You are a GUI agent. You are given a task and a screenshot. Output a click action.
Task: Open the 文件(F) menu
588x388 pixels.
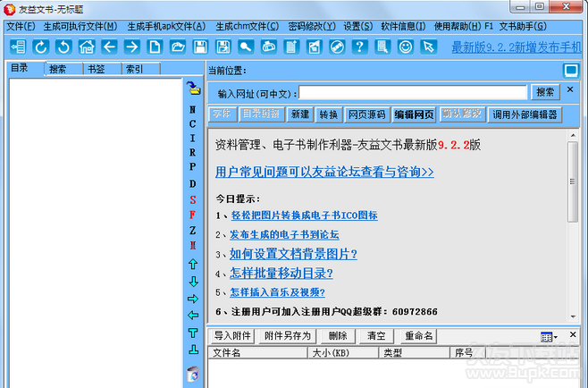21,26
